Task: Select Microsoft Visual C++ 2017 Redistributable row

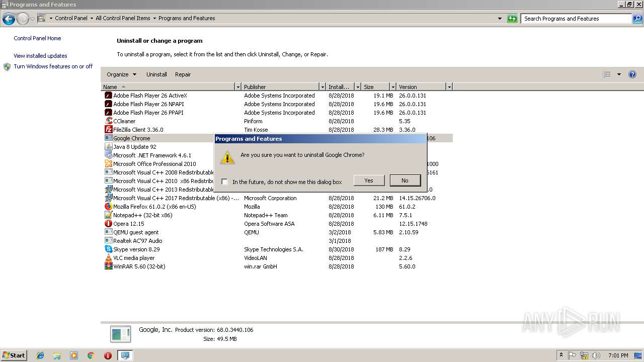Action: click(277, 198)
